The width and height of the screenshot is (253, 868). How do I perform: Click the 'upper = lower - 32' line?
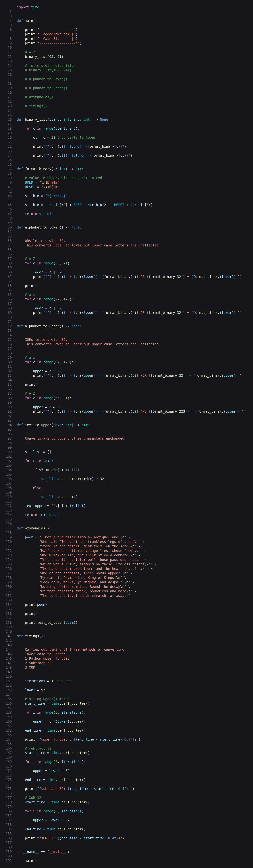[x=51, y=771]
